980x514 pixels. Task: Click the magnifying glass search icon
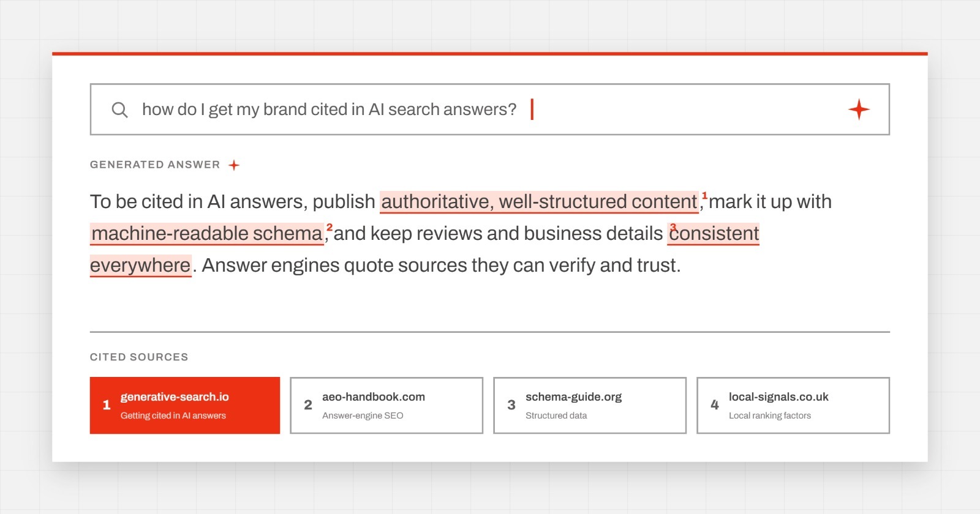pos(119,110)
